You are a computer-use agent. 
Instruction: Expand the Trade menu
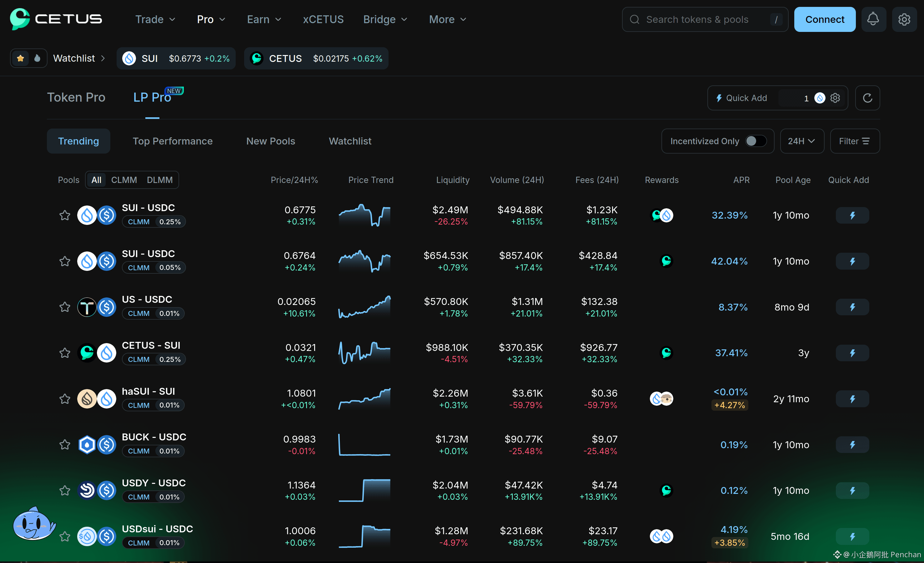coord(155,19)
